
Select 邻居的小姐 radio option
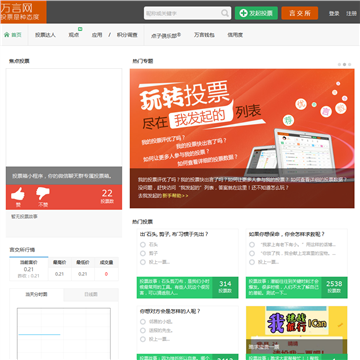coord(143,322)
